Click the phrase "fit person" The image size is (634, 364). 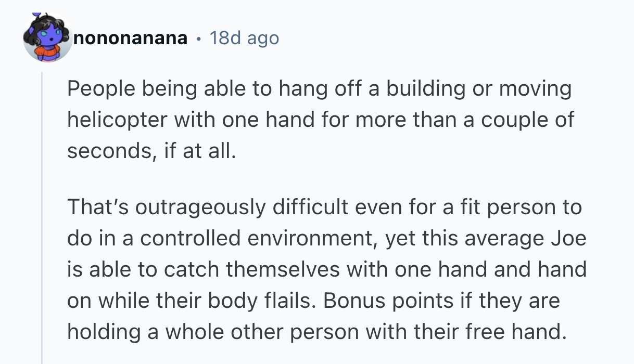(x=502, y=207)
